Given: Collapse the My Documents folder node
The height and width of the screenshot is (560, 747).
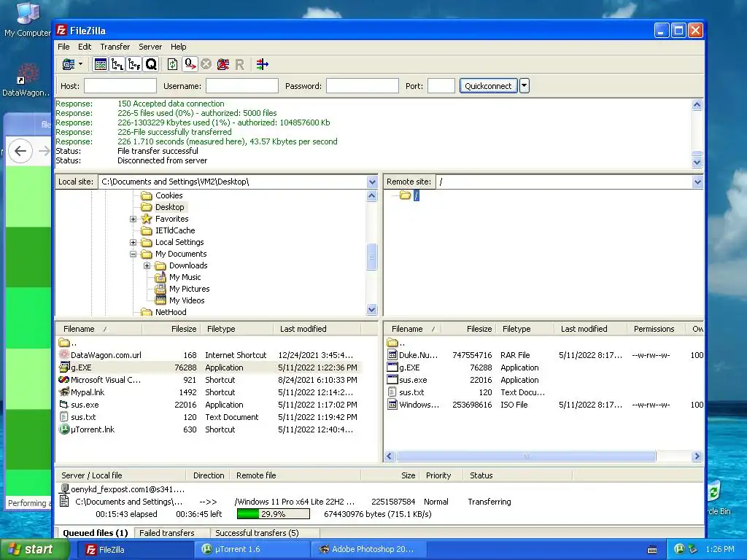Looking at the screenshot, I should point(133,254).
